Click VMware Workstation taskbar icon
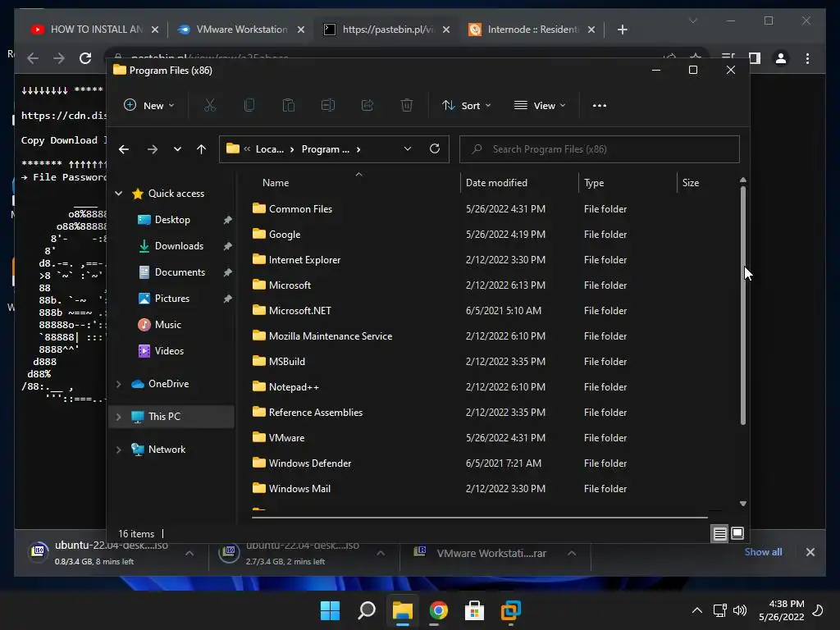The image size is (840, 630). pos(510,610)
